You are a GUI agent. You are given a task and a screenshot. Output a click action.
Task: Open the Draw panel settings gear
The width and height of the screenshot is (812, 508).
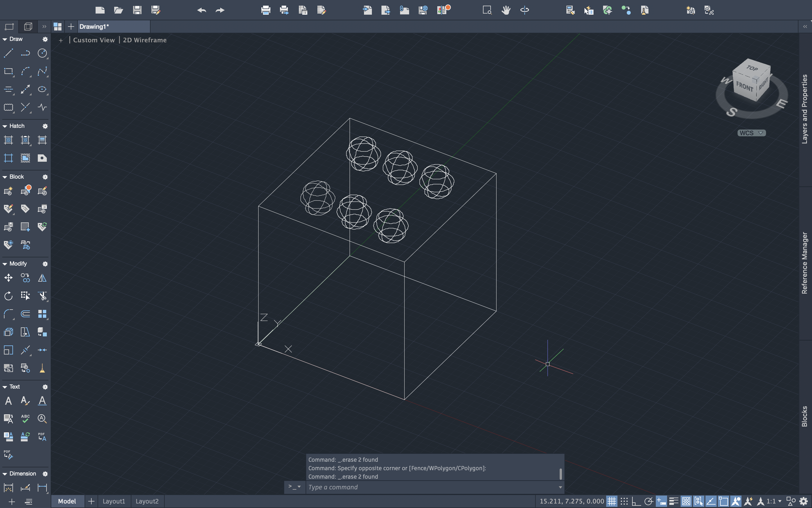coord(45,39)
